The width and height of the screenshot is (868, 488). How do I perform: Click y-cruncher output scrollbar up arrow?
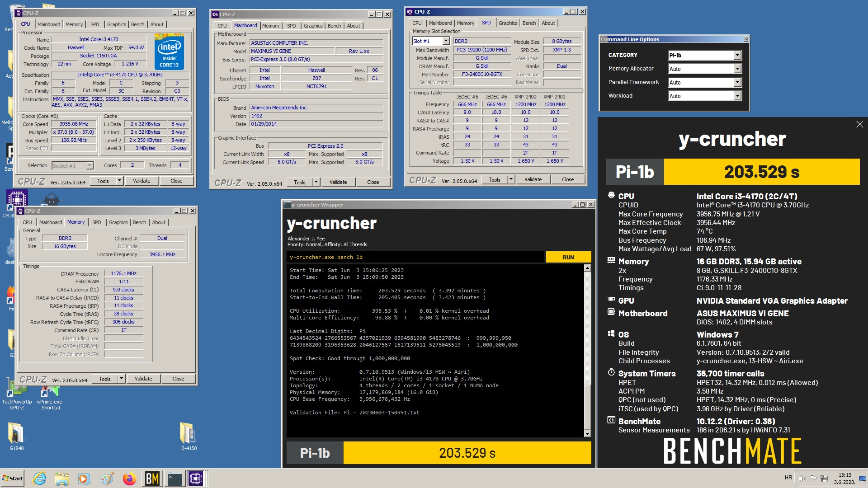pos(587,268)
